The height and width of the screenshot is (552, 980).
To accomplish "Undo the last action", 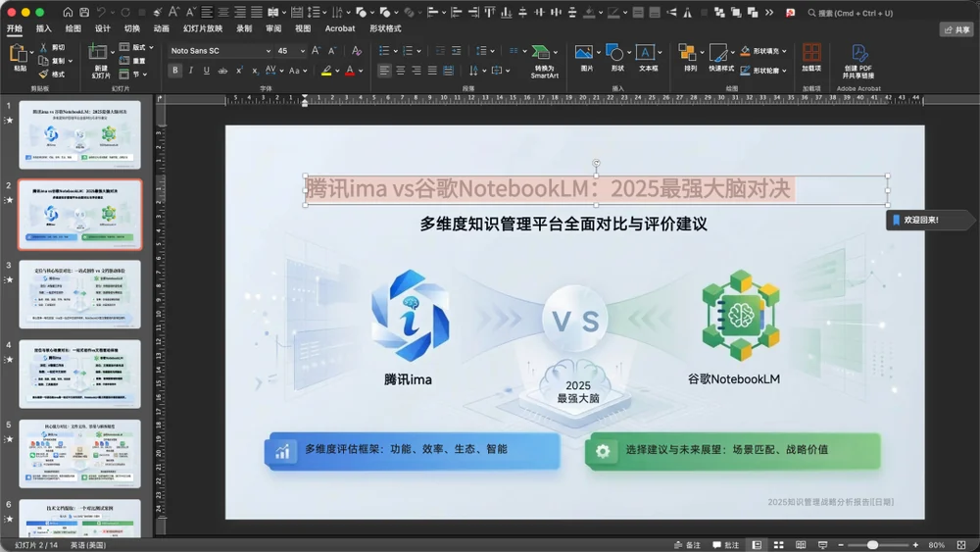I will (x=101, y=13).
